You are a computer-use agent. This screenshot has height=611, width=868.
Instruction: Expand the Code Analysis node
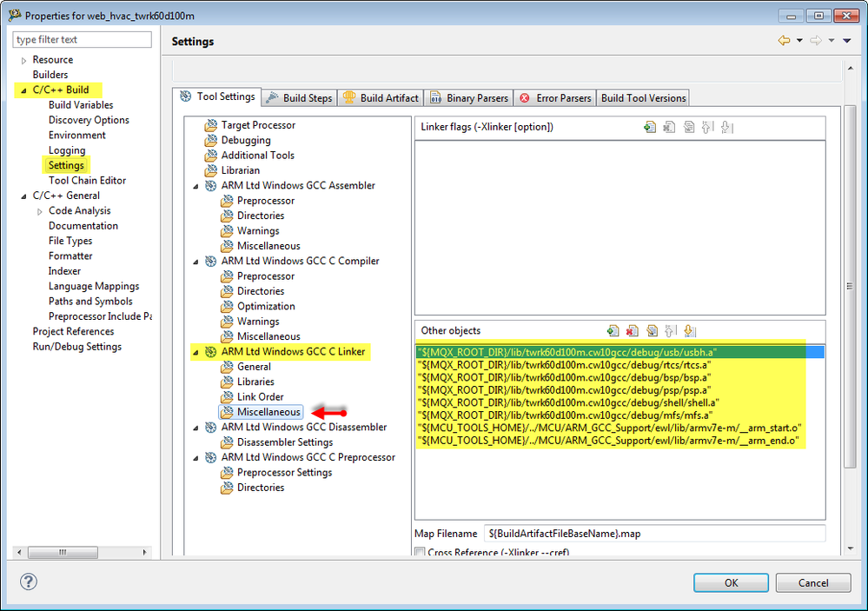click(39, 211)
